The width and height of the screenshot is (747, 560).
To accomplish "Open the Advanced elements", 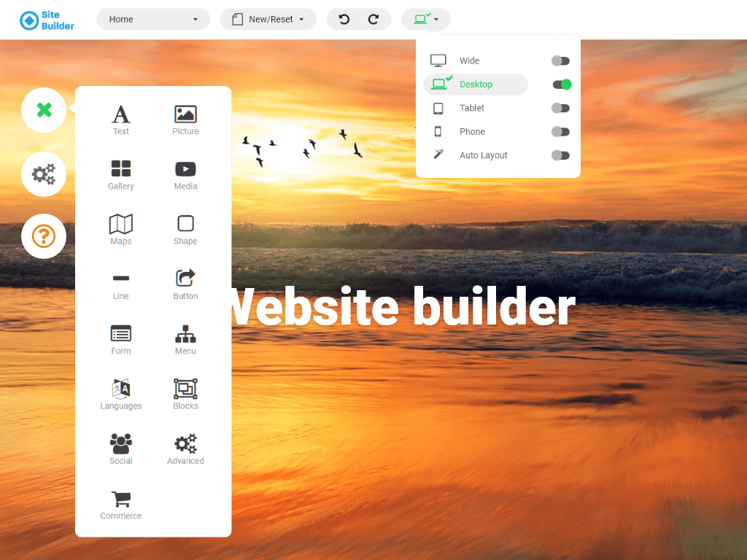I will point(185,450).
